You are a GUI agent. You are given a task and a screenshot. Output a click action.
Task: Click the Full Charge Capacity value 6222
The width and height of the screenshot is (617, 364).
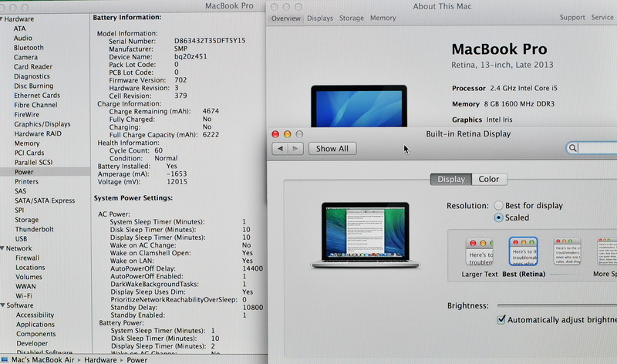click(x=211, y=135)
